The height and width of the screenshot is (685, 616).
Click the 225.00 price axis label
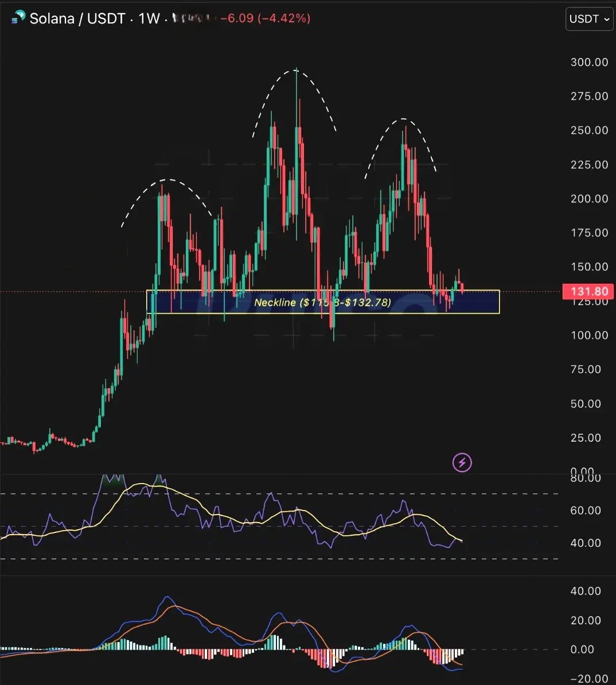tap(590, 165)
